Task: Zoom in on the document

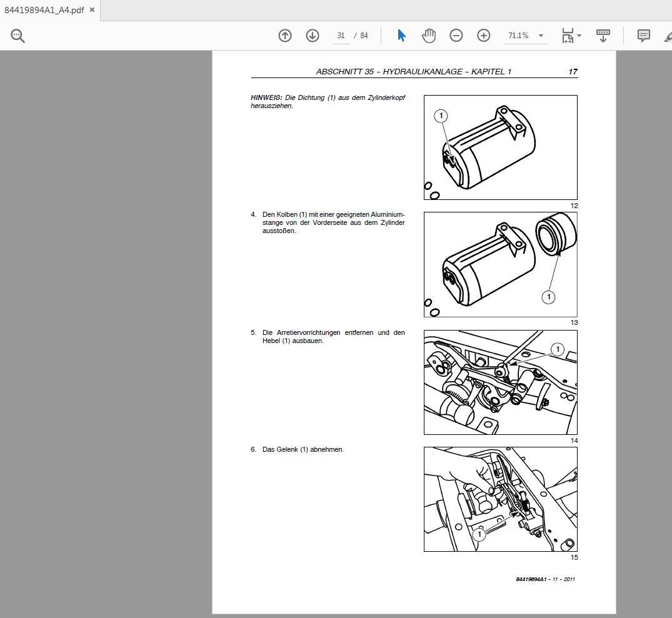Action: [484, 36]
